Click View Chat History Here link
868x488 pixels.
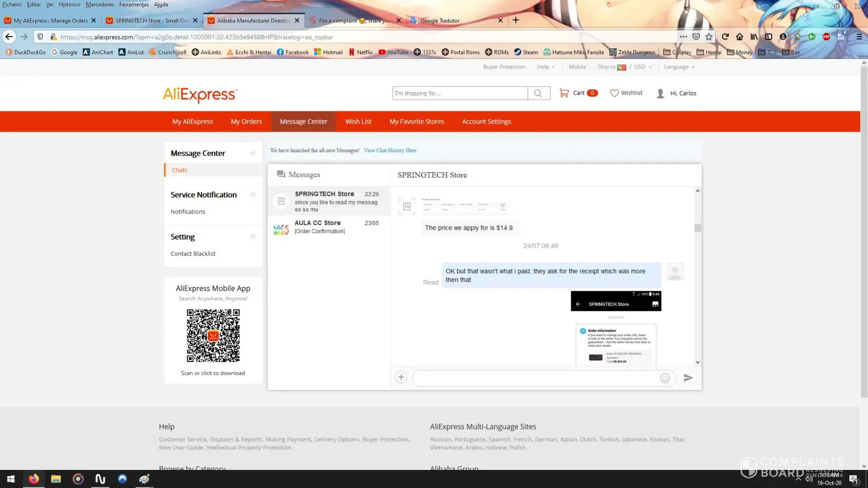click(390, 150)
